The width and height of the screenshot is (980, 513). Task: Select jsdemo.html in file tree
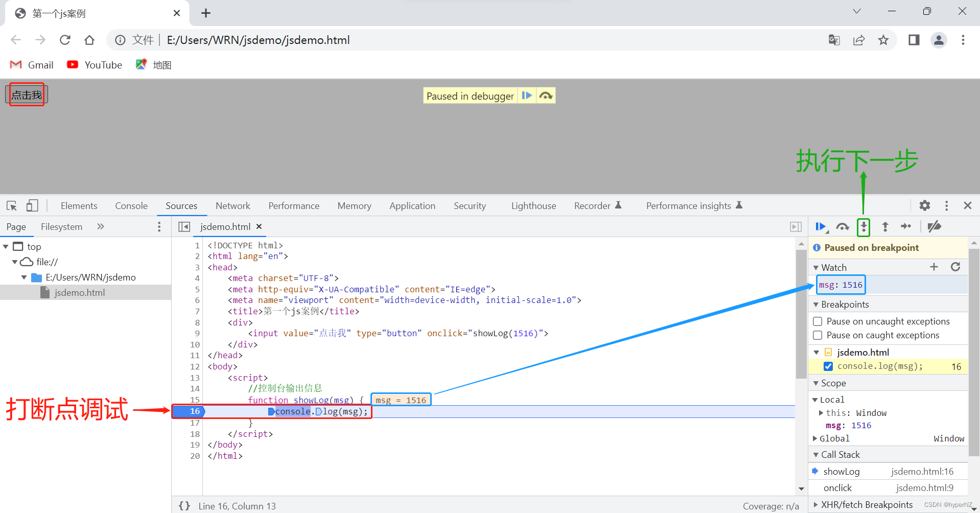pos(85,293)
